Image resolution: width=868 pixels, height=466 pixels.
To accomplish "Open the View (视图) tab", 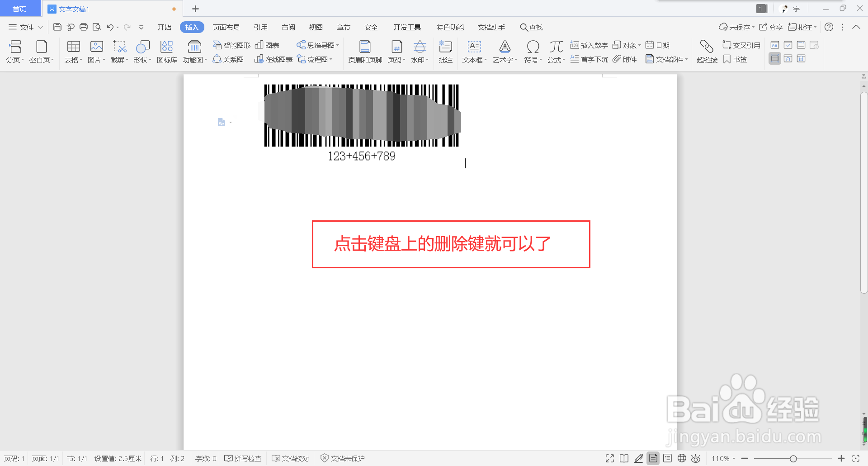I will 316,27.
